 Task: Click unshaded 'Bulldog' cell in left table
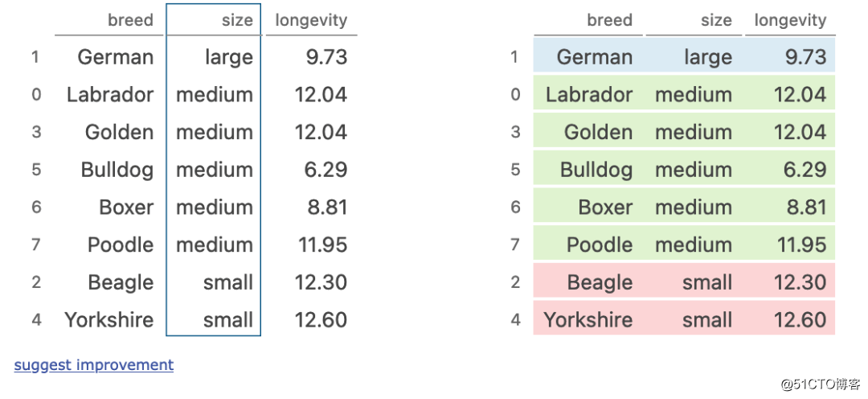point(117,170)
